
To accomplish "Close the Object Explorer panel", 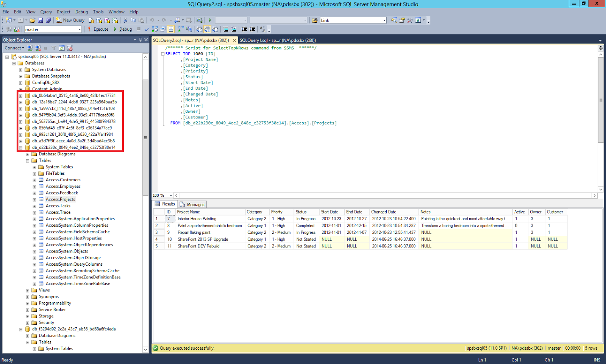I will (x=146, y=40).
